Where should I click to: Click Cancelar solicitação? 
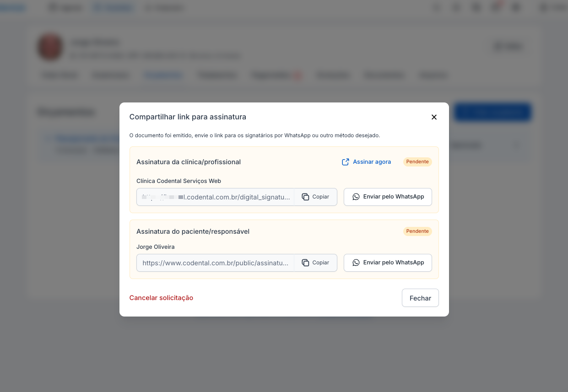click(161, 298)
